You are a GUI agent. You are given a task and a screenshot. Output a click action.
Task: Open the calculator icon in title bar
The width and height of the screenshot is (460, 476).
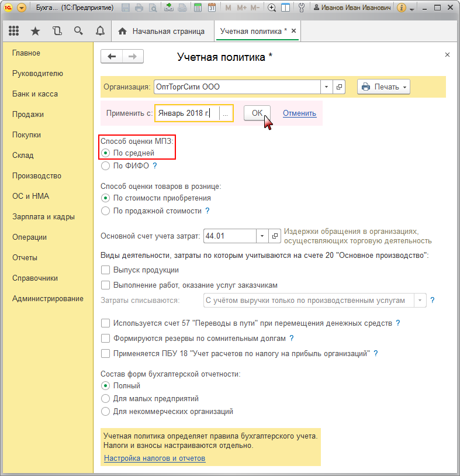coord(198,8)
